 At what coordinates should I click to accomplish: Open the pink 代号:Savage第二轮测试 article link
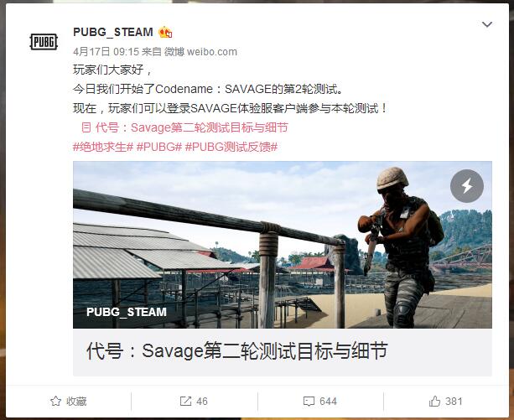coord(184,127)
